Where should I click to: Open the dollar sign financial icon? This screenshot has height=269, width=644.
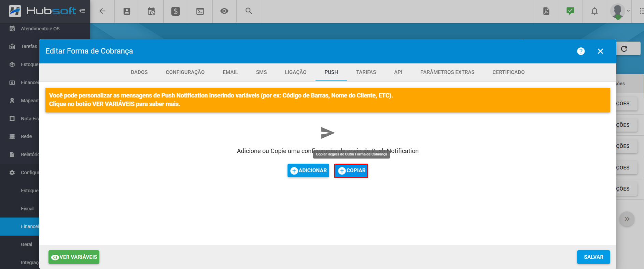(176, 11)
